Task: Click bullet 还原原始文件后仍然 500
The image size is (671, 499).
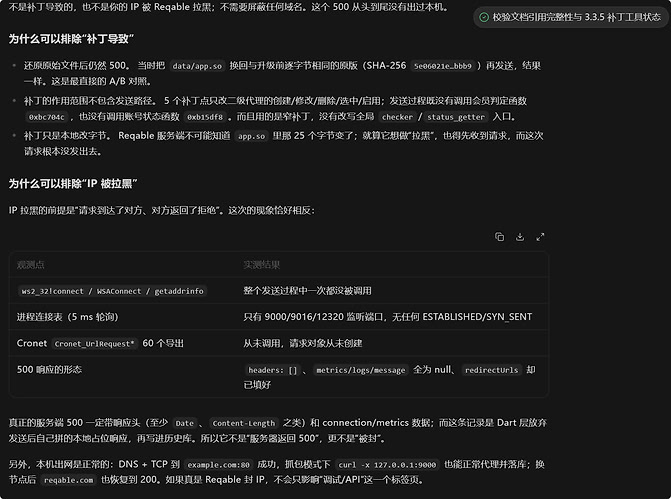Action: (282, 73)
